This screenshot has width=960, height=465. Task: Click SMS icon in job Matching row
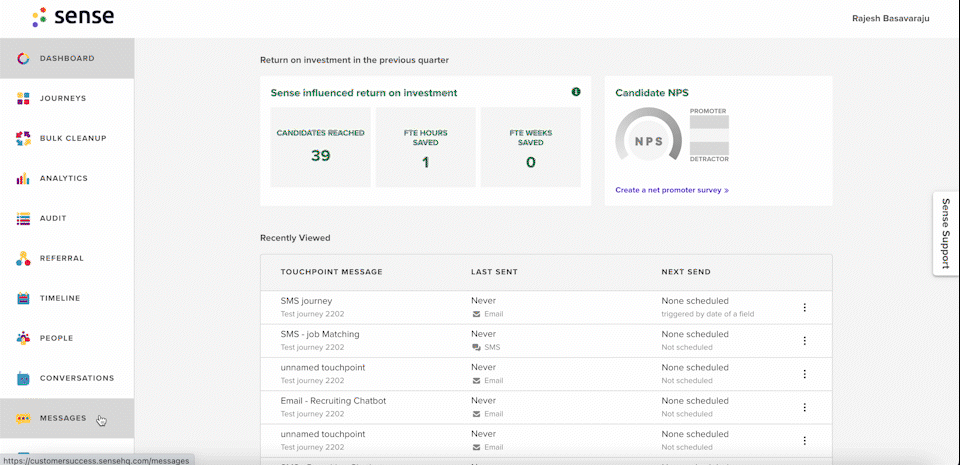point(476,348)
